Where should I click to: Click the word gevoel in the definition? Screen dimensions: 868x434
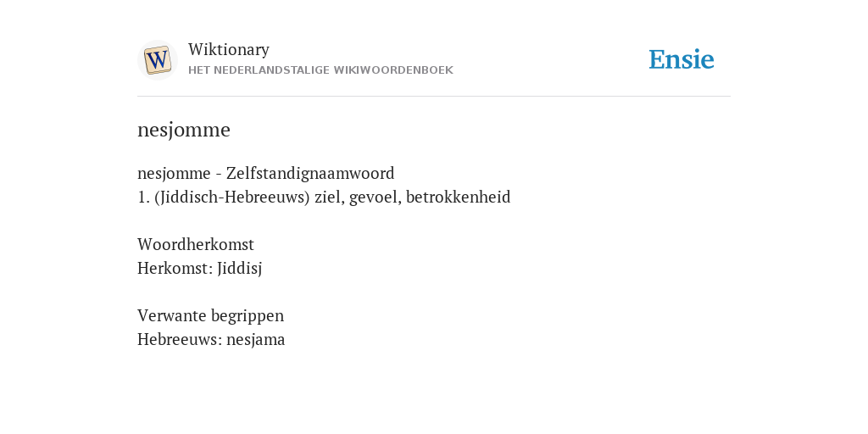(373, 197)
